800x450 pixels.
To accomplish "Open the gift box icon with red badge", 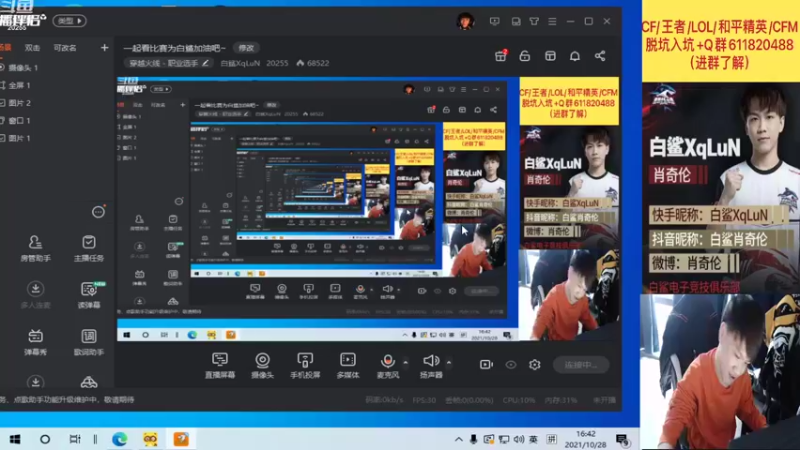I will click(501, 56).
